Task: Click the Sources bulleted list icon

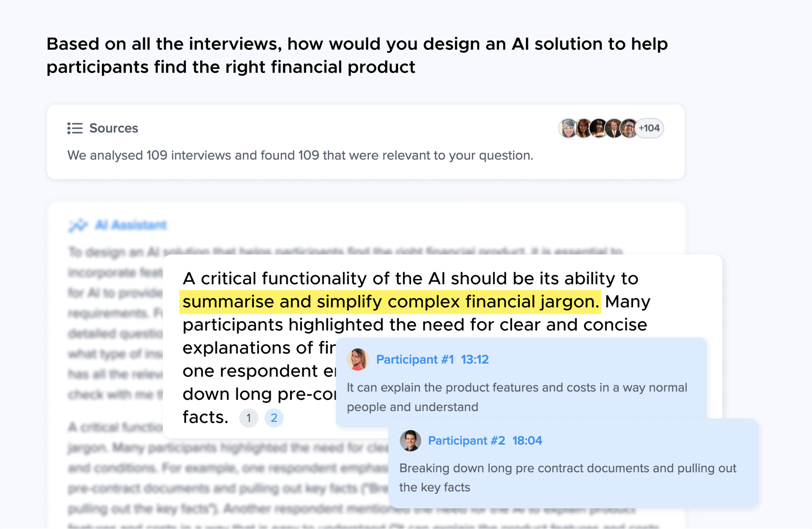Action: pos(75,128)
